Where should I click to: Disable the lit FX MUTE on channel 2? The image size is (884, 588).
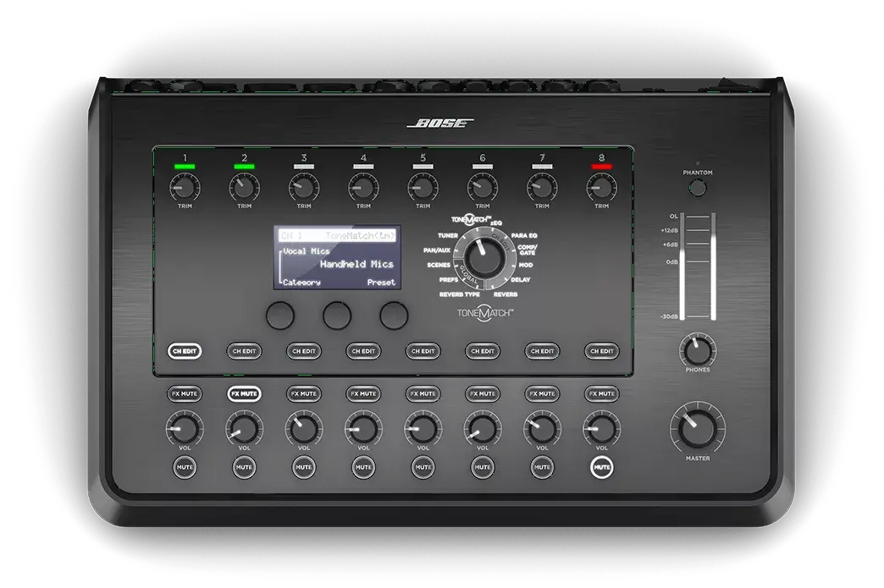pos(244,393)
